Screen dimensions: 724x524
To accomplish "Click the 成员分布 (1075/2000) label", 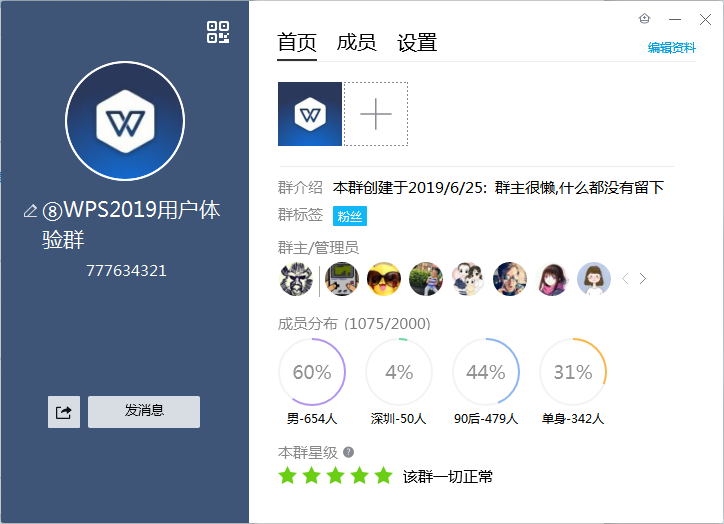I will pos(354,324).
